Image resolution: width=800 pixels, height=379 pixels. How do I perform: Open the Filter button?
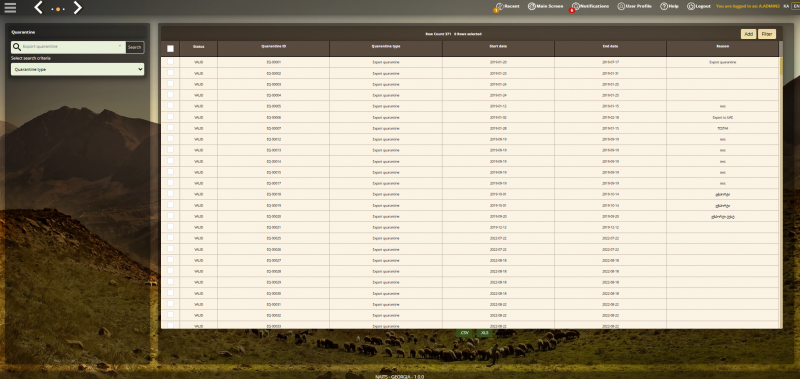pos(767,34)
